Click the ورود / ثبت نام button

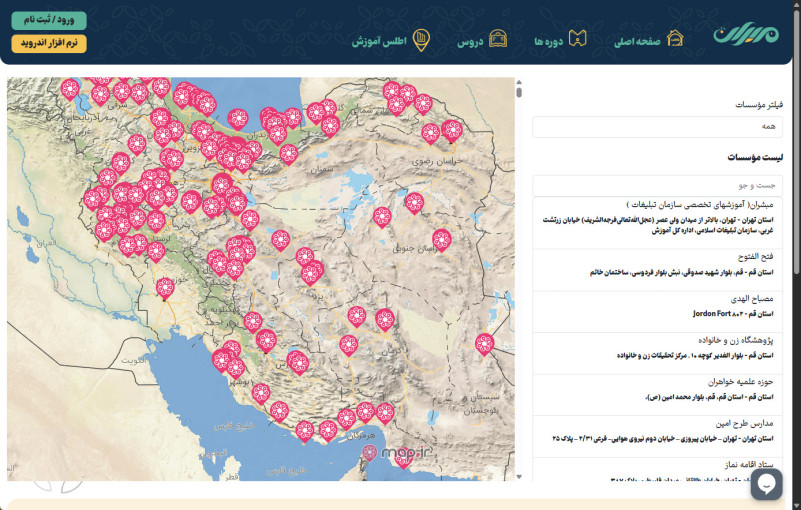[49, 20]
